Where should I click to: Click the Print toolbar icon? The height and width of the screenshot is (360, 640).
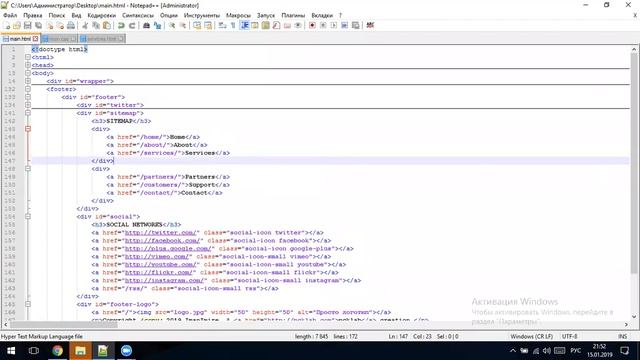pyautogui.click(x=71, y=25)
